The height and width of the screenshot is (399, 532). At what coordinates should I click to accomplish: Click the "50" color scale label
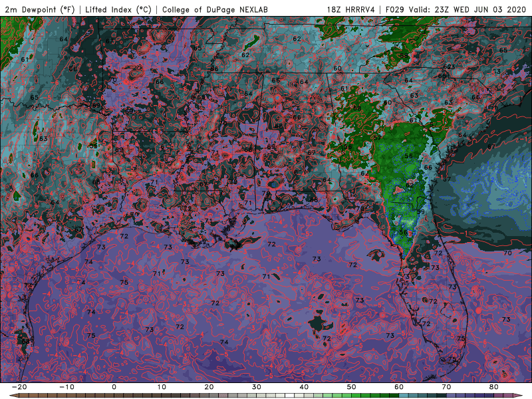[x=352, y=387]
